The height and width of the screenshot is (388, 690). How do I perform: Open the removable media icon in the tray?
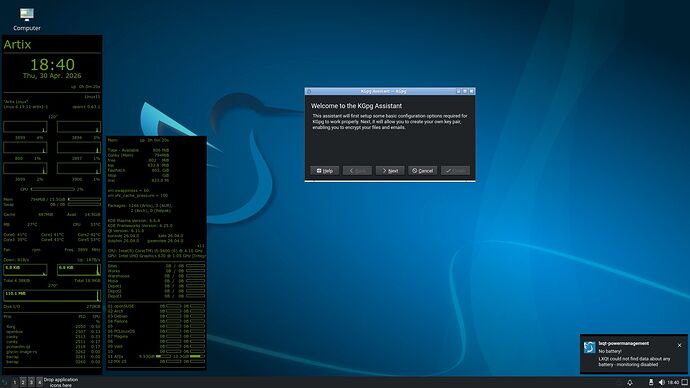click(651, 382)
